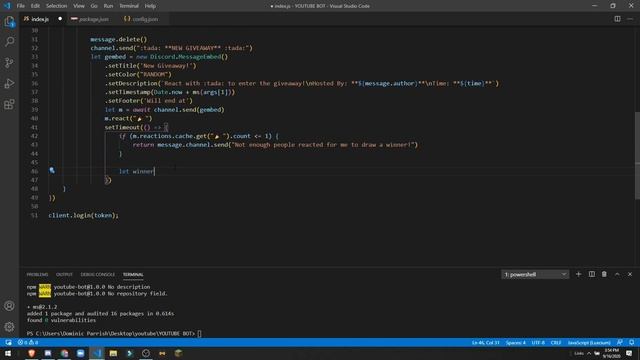The image size is (640, 360).
Task: Switch to the Problems panel tab
Action: pyautogui.click(x=37, y=274)
